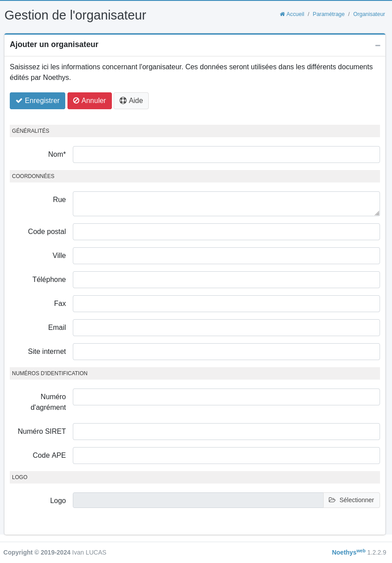Select the Code APE field

(226, 456)
